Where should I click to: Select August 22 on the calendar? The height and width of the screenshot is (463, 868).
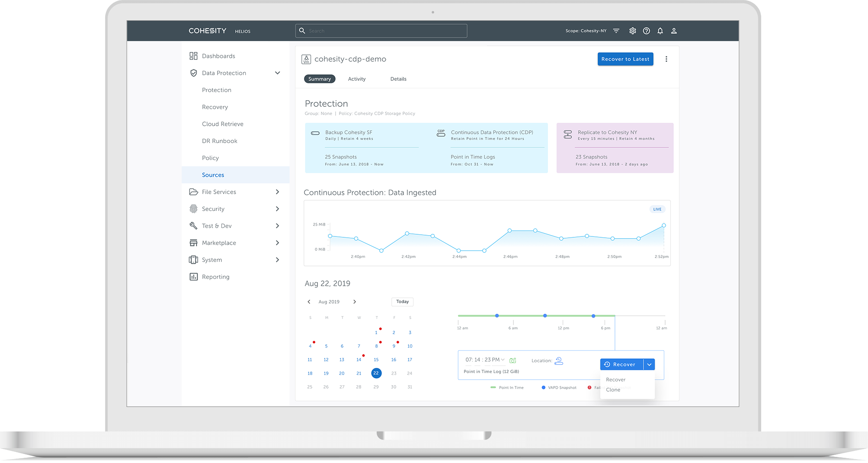(x=376, y=373)
